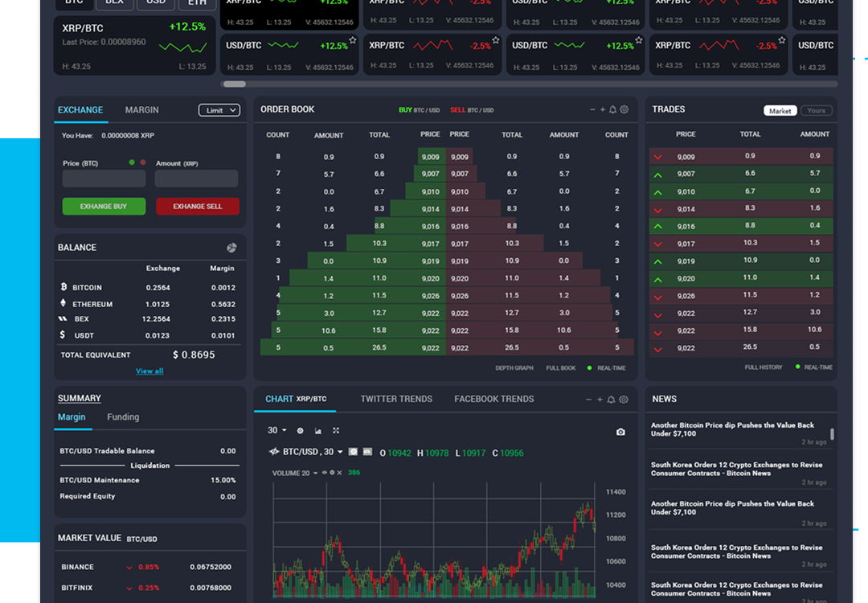Select the large XRP/BTC card showing Last Price

point(134,45)
